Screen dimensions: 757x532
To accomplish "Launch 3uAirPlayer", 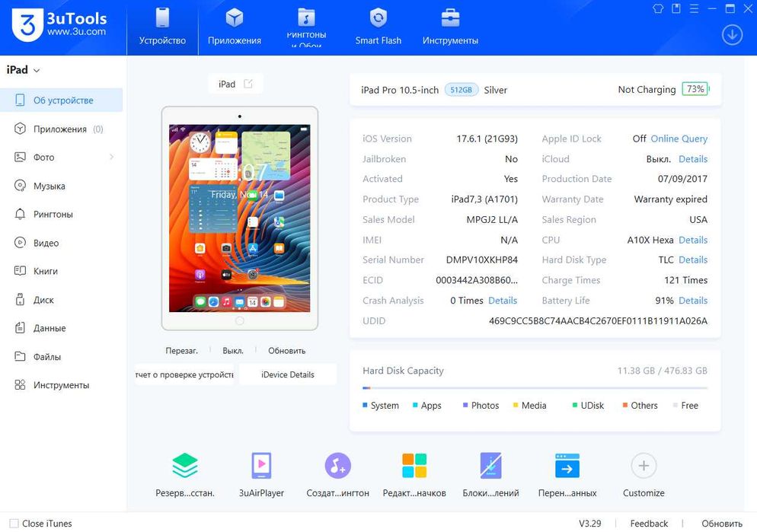I will 261,466.
